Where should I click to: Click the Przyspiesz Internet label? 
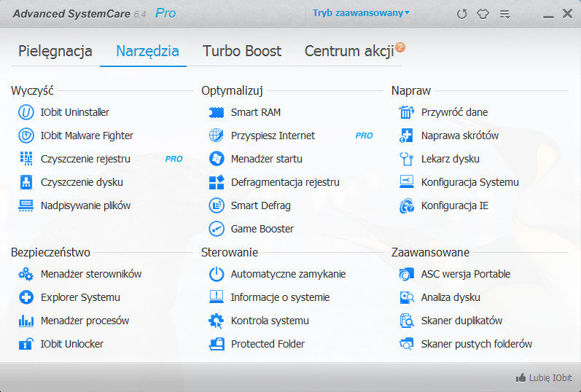coord(273,136)
